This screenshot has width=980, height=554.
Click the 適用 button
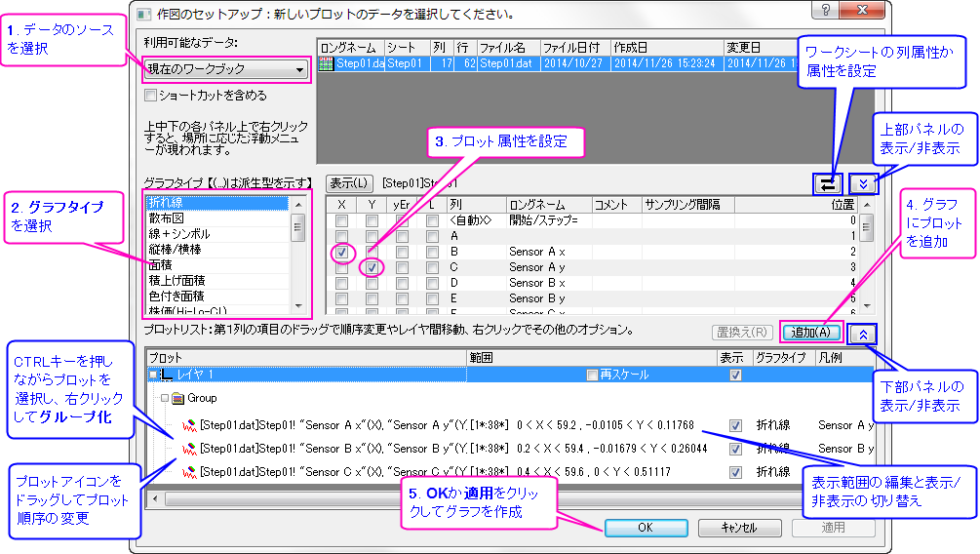click(833, 528)
